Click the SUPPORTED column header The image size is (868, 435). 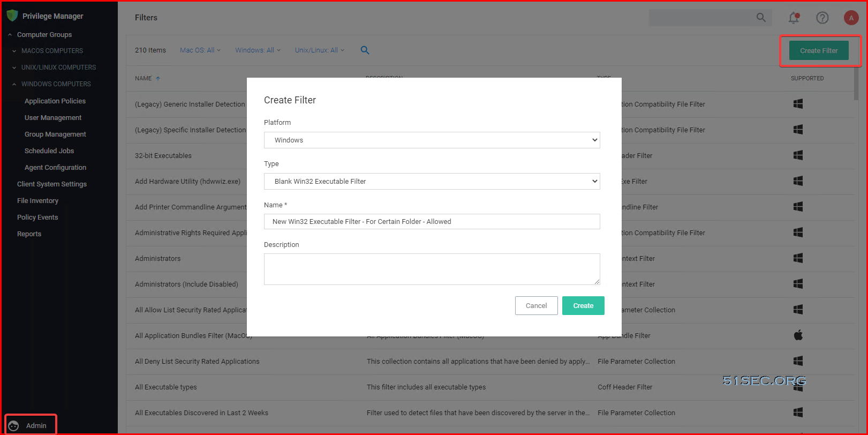807,78
